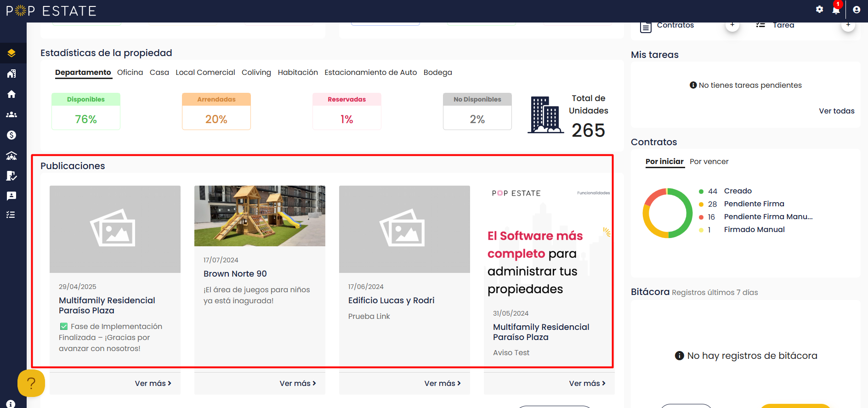Switch to the Oficina tab
868x408 pixels.
(130, 72)
